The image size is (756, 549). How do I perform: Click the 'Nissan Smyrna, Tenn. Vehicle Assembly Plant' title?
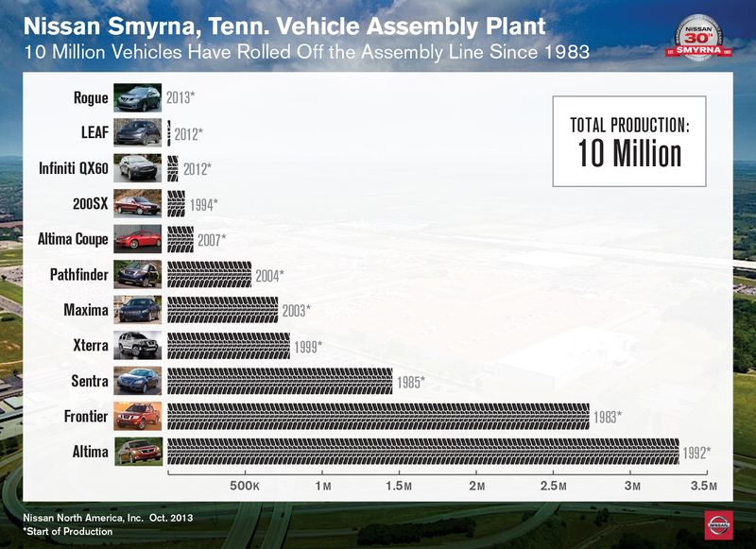click(x=284, y=26)
